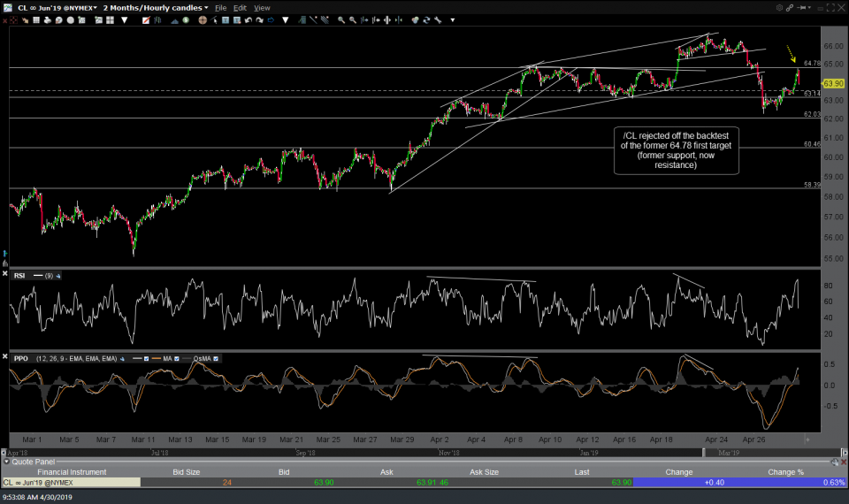Open the CL Jun'19 @NYMEX symbol dropdown
Image resolution: width=849 pixels, height=504 pixels.
(x=95, y=8)
